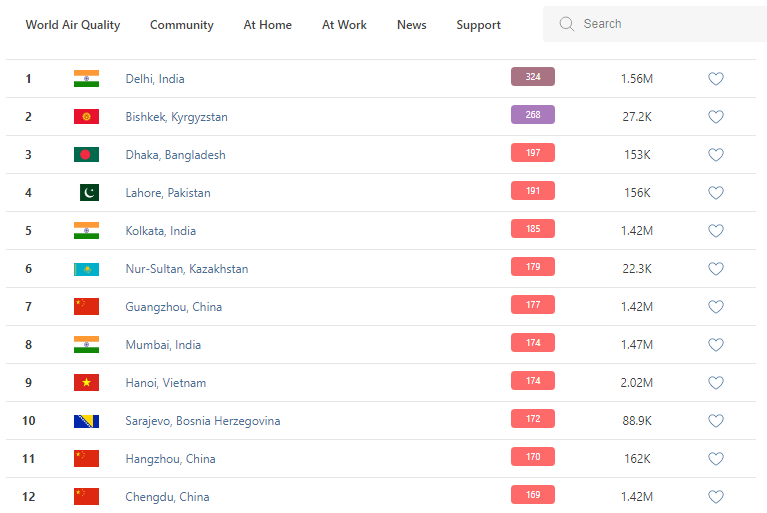The width and height of the screenshot is (767, 513).
Task: Click the heart icon for Lahore, Pakistan
Action: pos(715,193)
